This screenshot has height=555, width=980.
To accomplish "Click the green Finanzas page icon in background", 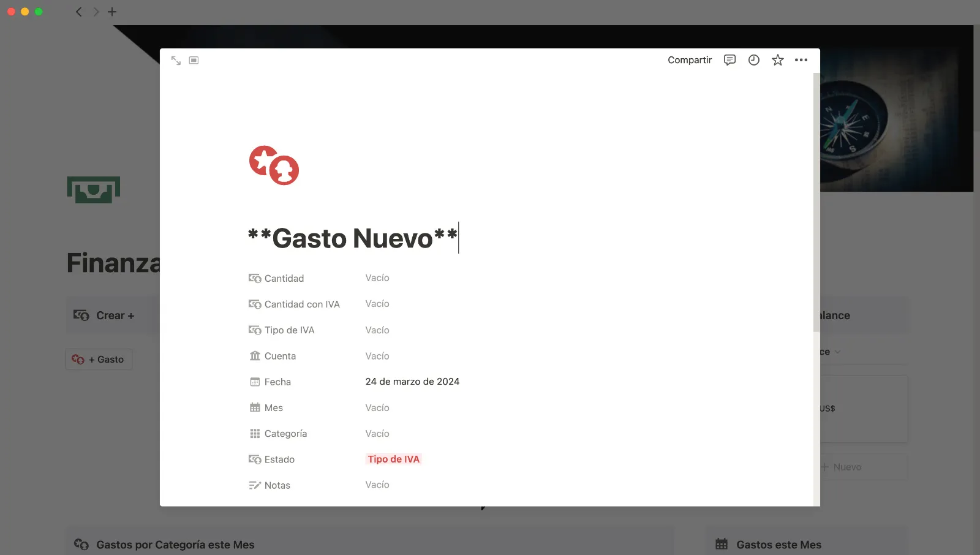I will click(x=94, y=190).
